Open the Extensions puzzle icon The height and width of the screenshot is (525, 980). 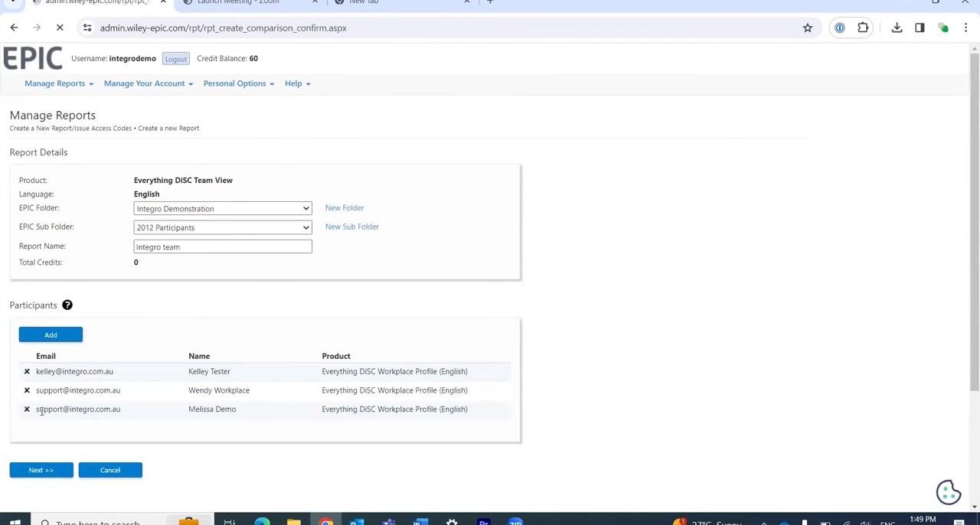(863, 28)
